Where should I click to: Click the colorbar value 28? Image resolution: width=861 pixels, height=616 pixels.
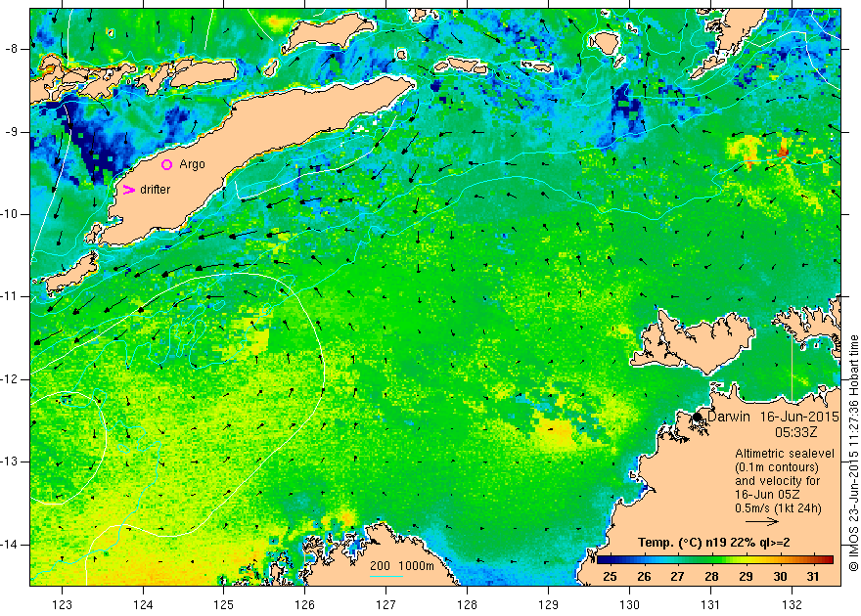click(x=711, y=577)
